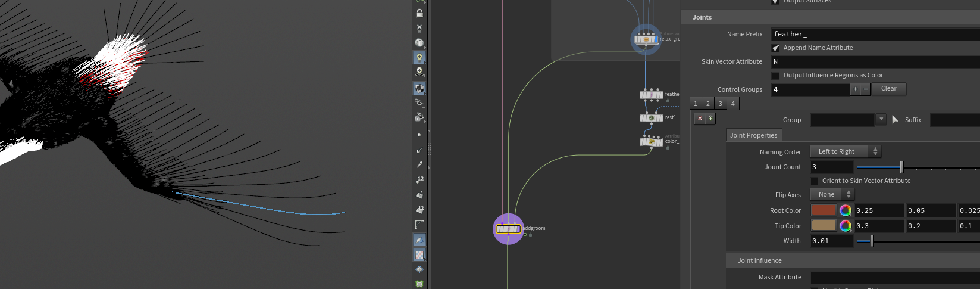Click the Jount Count value field
980x289 pixels.
click(832, 167)
